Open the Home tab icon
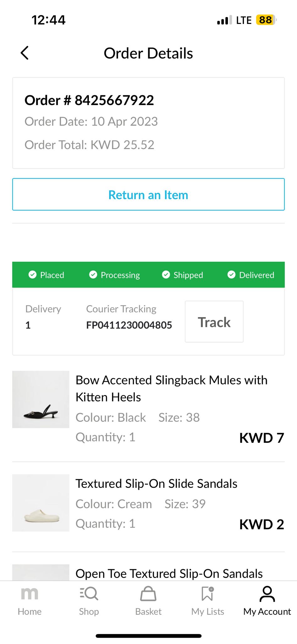This screenshot has height=644, width=297. pyautogui.click(x=30, y=594)
